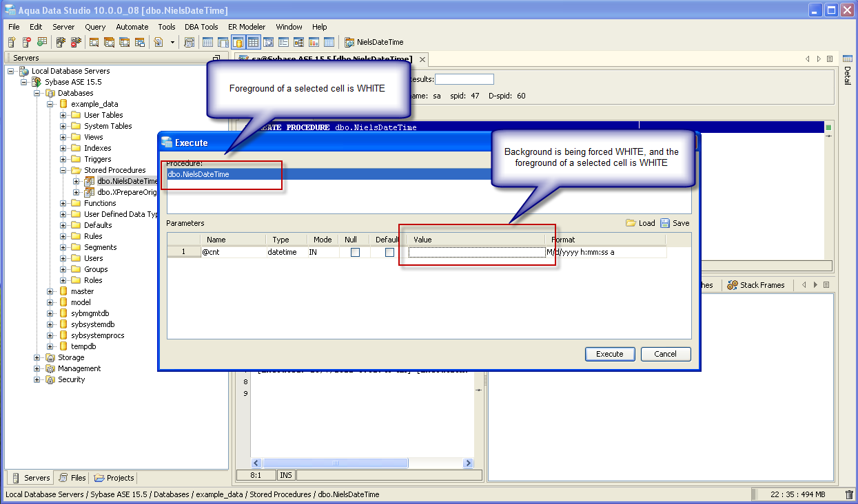Viewport: 858px width, 504px height.
Task: Expand the Views folder
Action: 63,137
